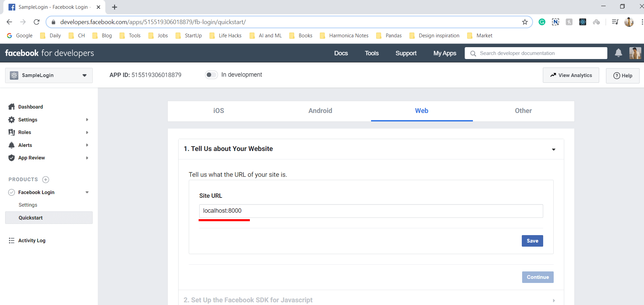The height and width of the screenshot is (305, 644).
Task: Open the Life Hacks bookmarks folder
Action: point(225,36)
